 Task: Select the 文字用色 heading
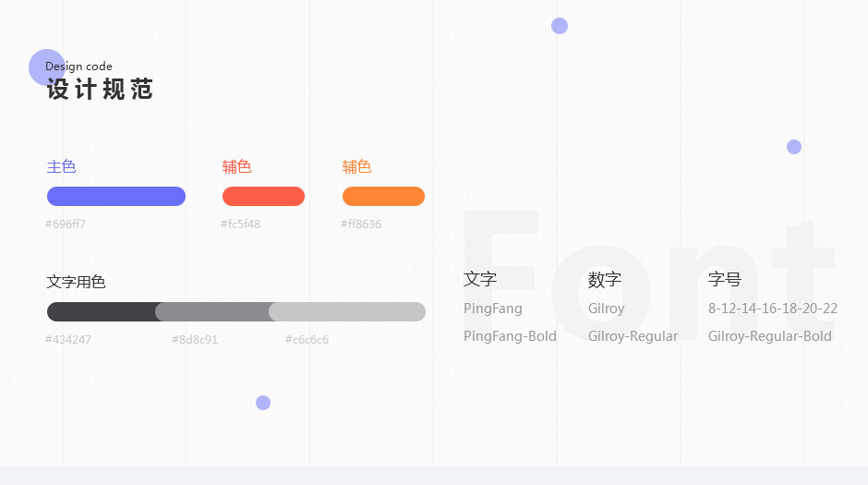(76, 282)
